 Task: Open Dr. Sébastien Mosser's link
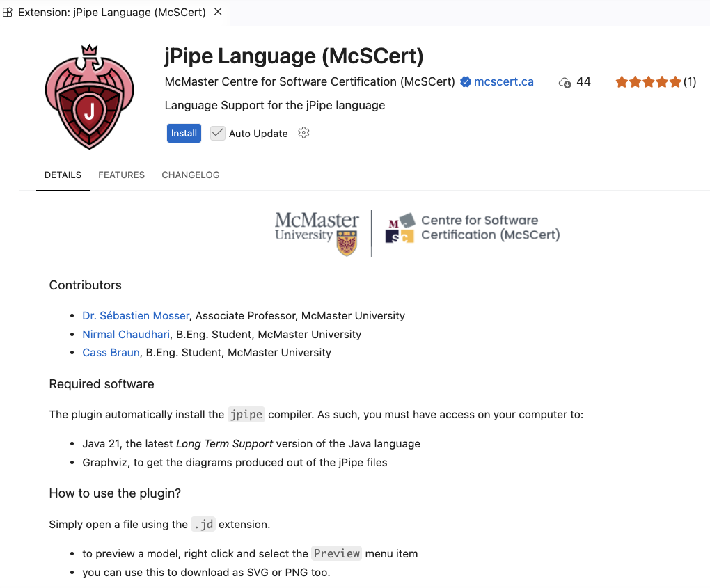[x=136, y=316]
